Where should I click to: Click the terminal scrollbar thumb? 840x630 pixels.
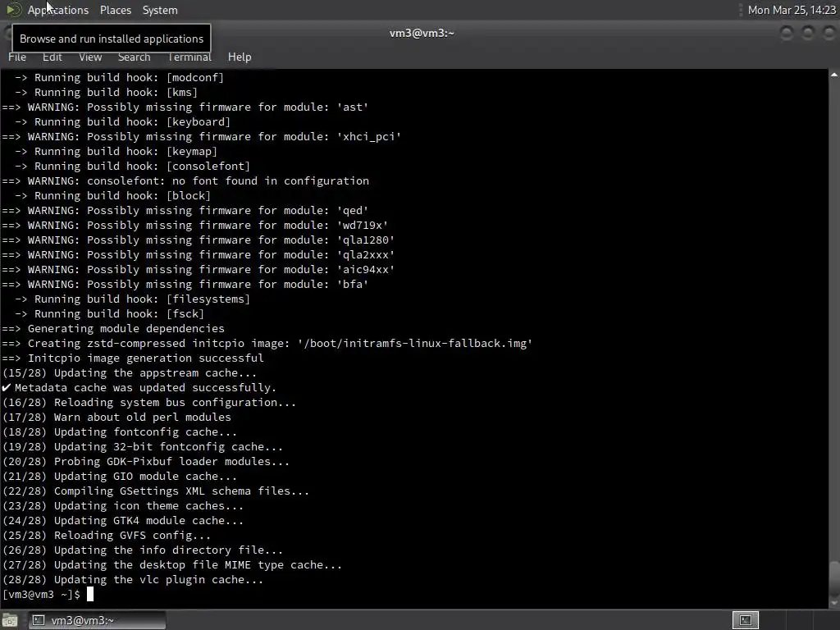(834, 580)
